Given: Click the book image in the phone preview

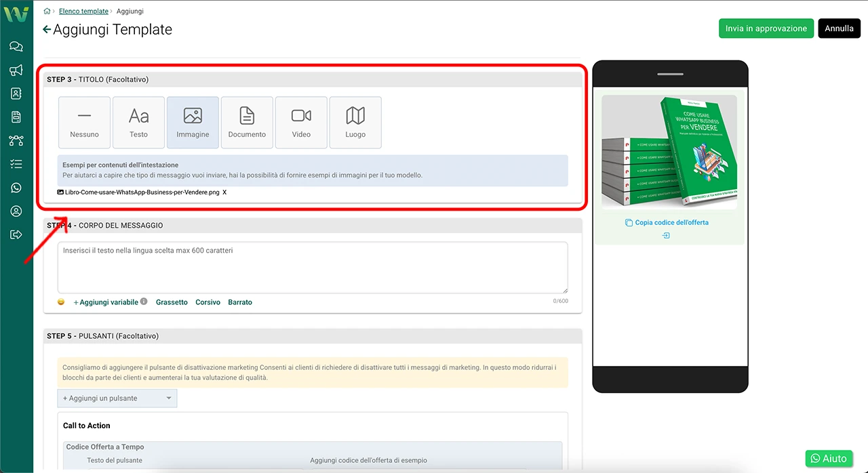Looking at the screenshot, I should (669, 152).
